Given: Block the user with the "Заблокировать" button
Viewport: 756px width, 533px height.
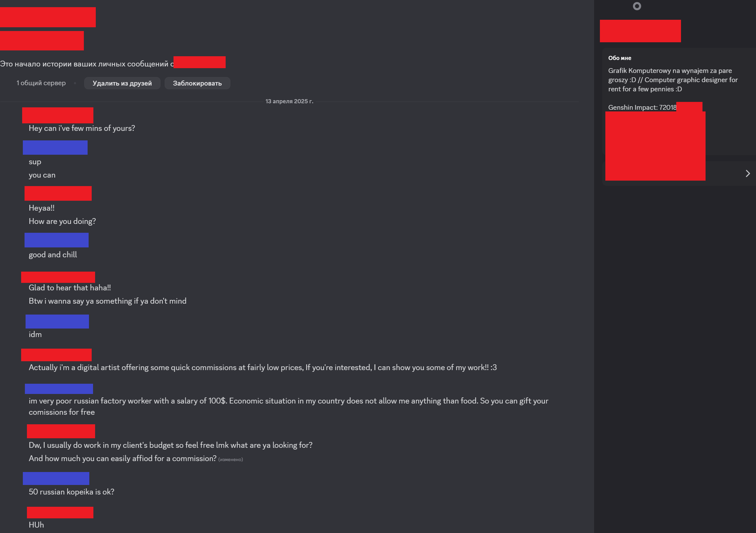Looking at the screenshot, I should (x=197, y=83).
